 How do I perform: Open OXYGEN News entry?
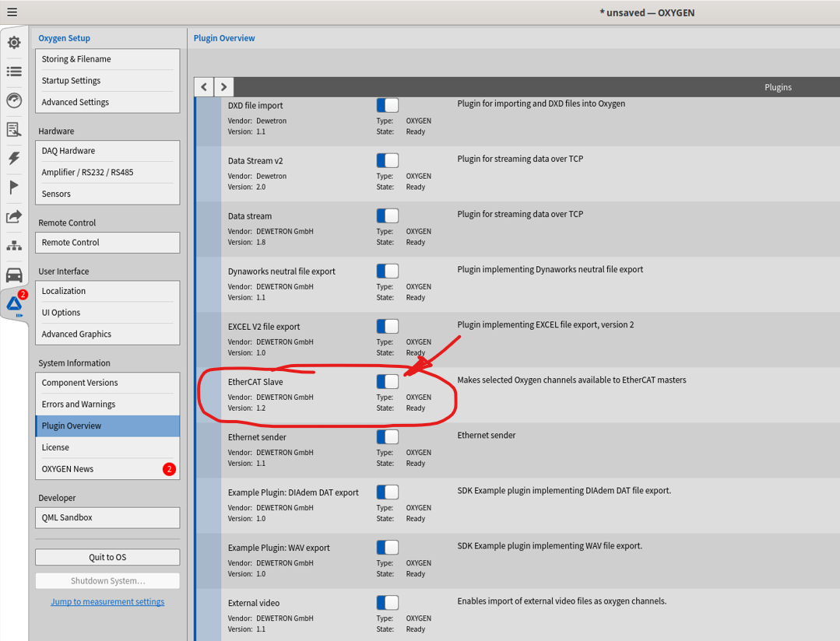[107, 468]
